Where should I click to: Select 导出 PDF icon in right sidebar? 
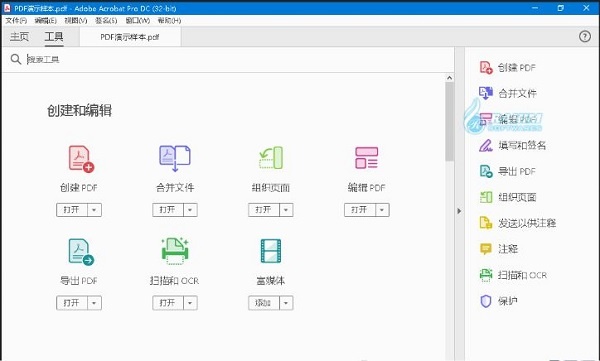coord(486,171)
